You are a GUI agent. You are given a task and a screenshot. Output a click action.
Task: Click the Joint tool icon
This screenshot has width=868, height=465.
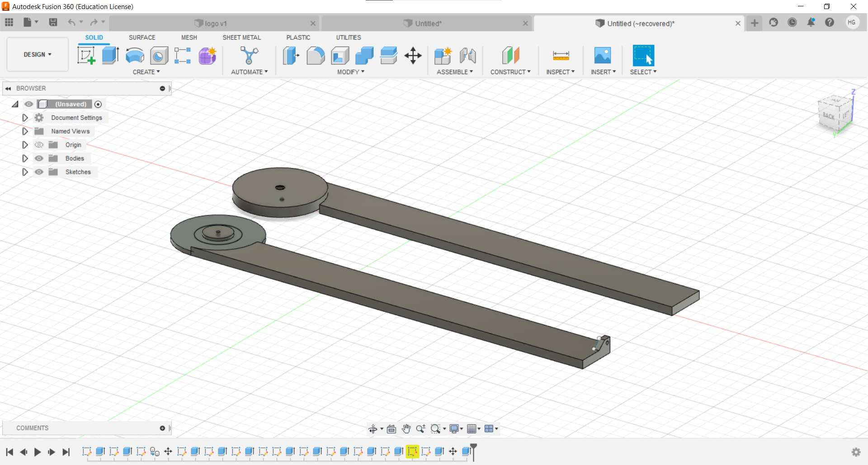pos(468,56)
